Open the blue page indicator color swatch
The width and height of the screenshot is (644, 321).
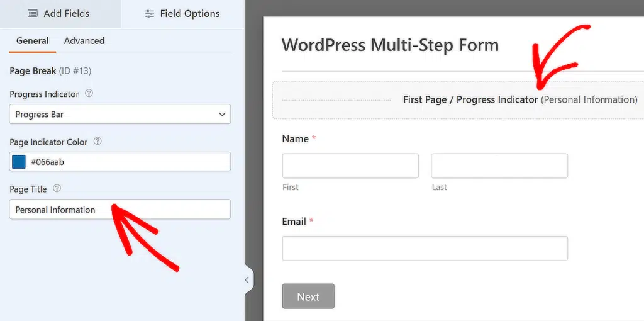coord(19,162)
